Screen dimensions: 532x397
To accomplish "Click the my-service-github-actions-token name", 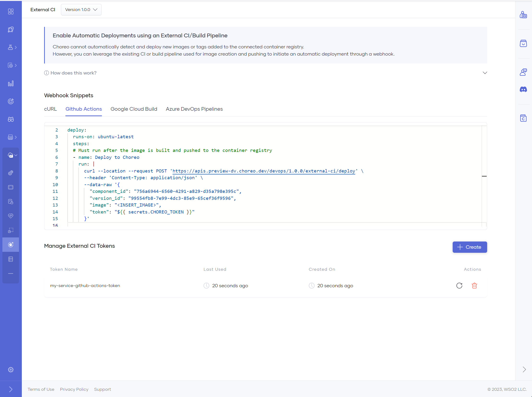I will coord(85,286).
